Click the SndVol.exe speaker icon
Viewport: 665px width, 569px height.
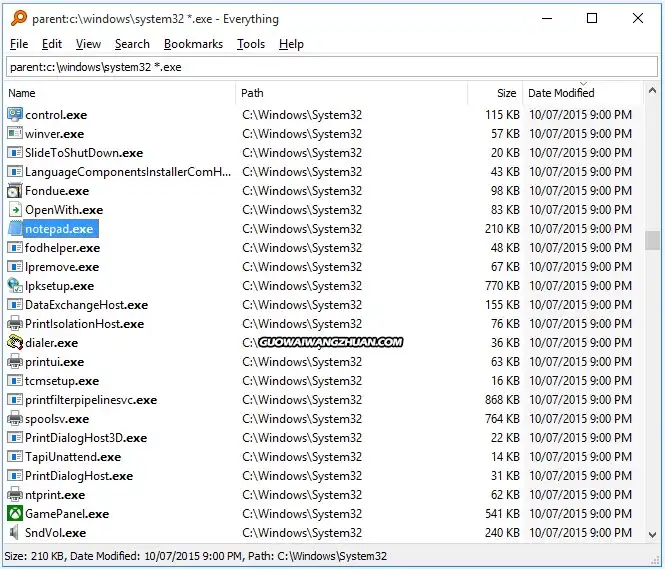(x=15, y=533)
